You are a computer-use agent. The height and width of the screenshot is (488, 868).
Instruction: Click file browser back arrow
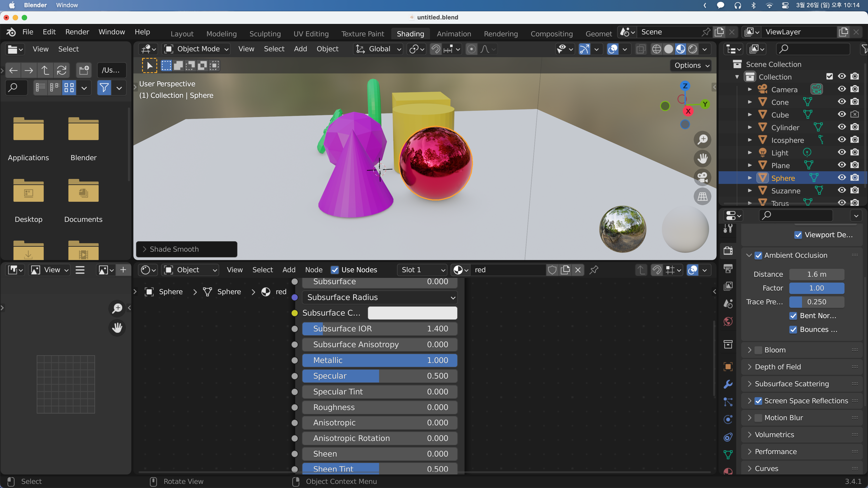click(x=13, y=70)
